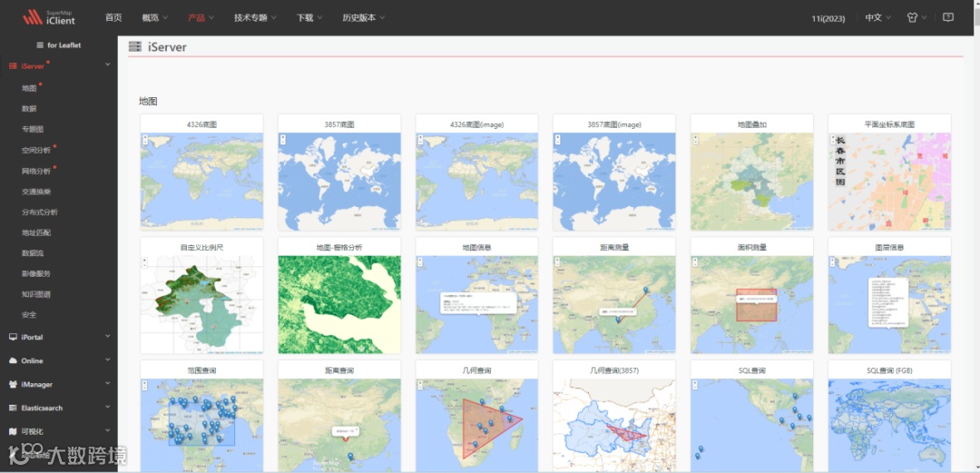Go to 首页 in top navigation

tap(113, 17)
